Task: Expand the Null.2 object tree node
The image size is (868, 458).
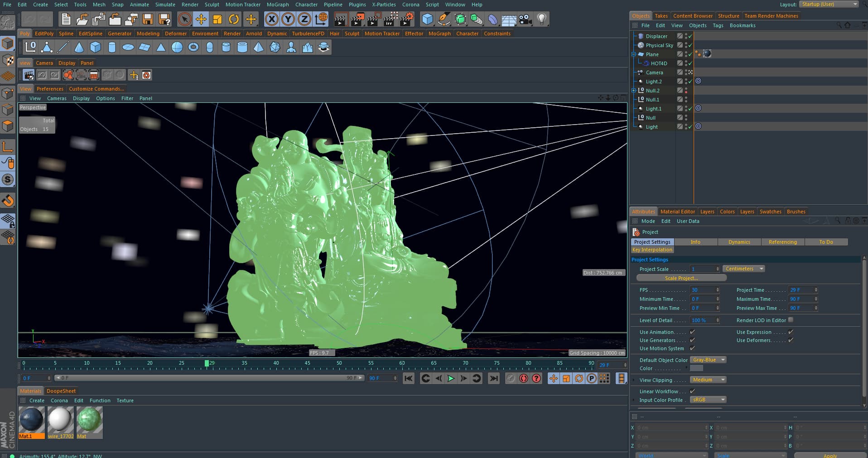Action: (634, 91)
